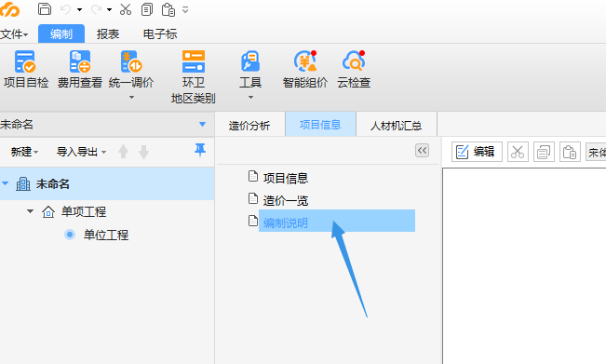
Task: Open the 导入导出 dropdown
Action: pos(81,152)
